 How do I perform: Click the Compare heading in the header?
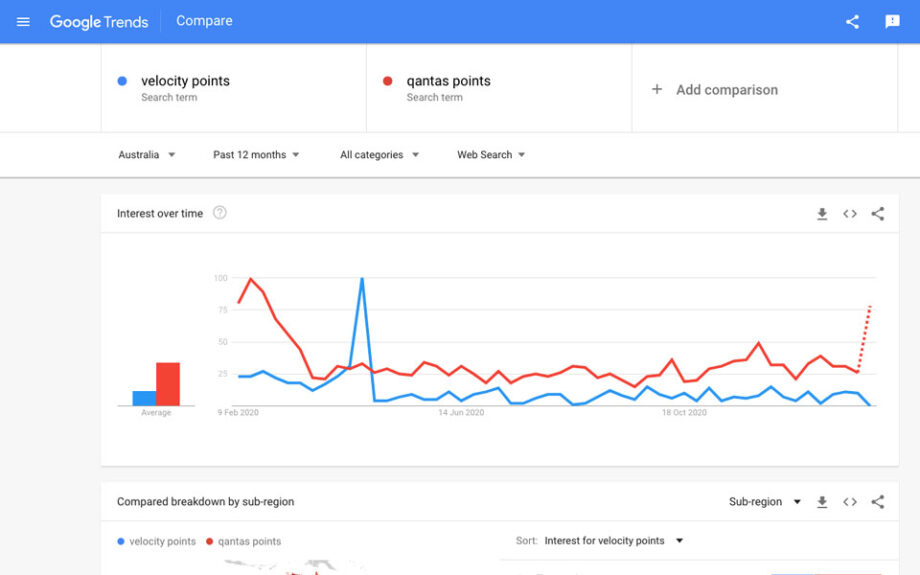204,21
